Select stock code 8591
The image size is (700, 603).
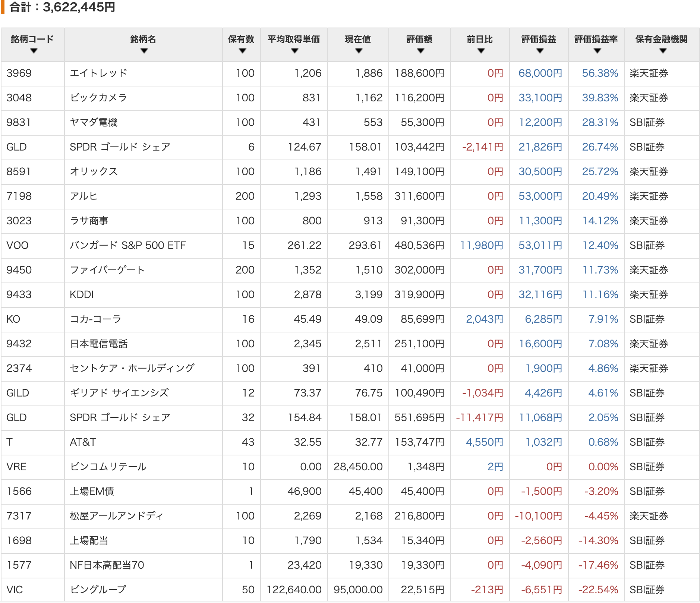coord(19,171)
